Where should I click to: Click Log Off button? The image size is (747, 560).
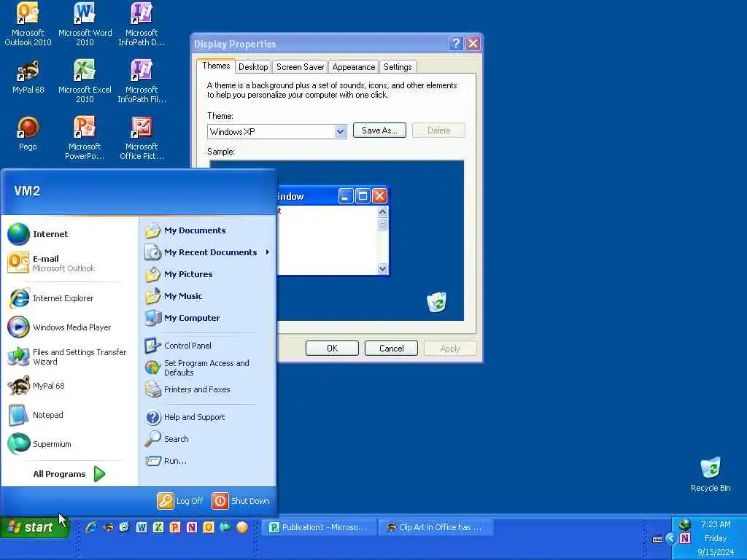point(180,501)
